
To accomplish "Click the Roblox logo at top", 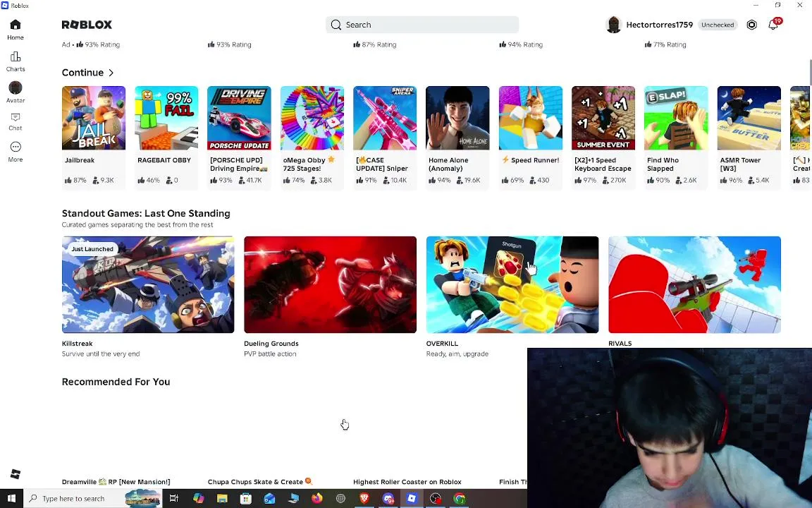I will pyautogui.click(x=87, y=25).
